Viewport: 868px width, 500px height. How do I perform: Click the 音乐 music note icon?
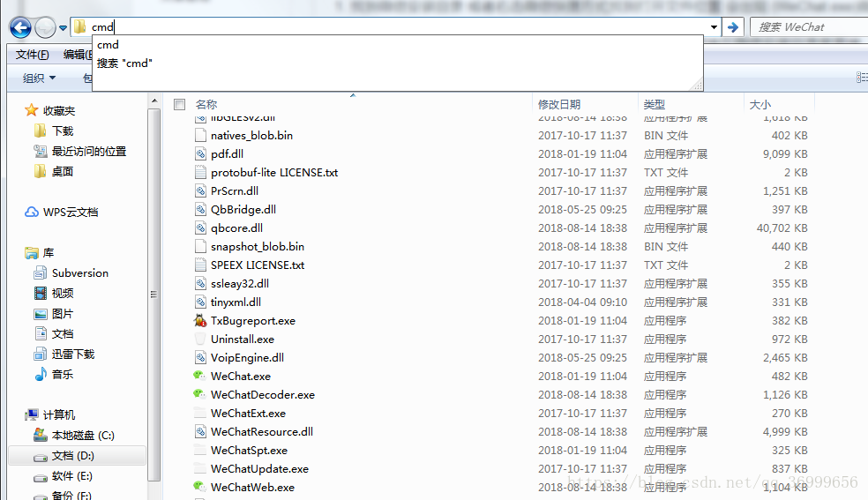click(x=41, y=375)
